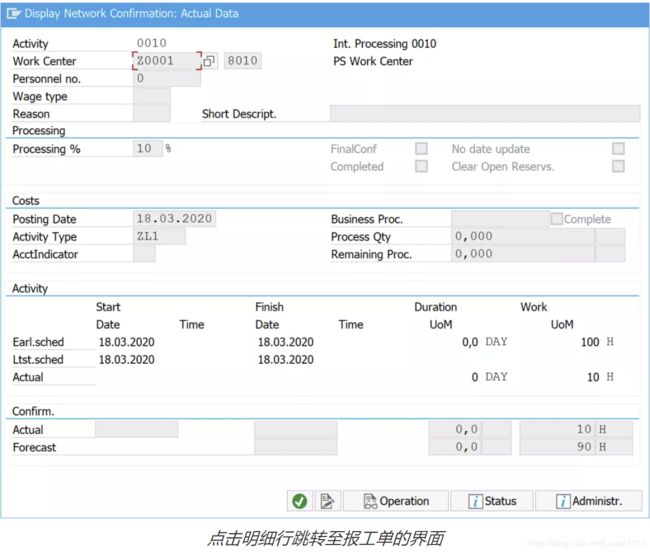Click the 'Int. Processing 0010' text
Screen dimensions: 650x553
click(x=385, y=44)
